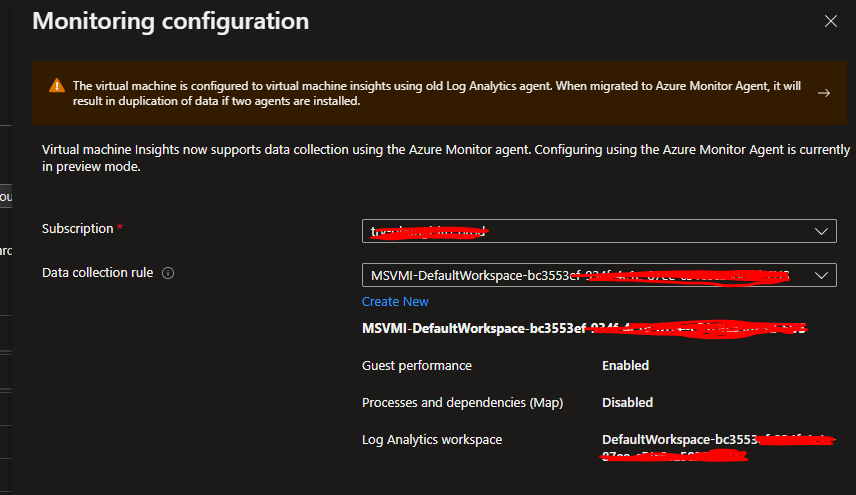Close the Monitoring configuration panel
The width and height of the screenshot is (856, 495).
coord(830,21)
